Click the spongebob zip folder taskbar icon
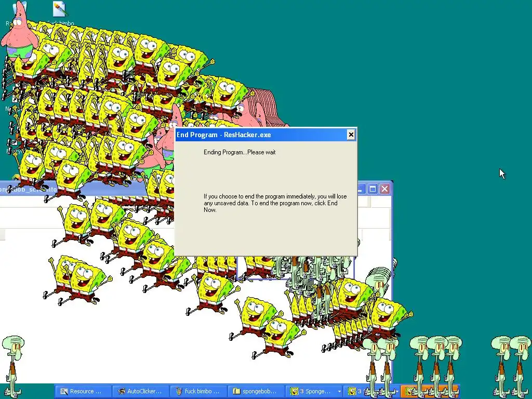The height and width of the screenshot is (399, 532). [x=236, y=391]
